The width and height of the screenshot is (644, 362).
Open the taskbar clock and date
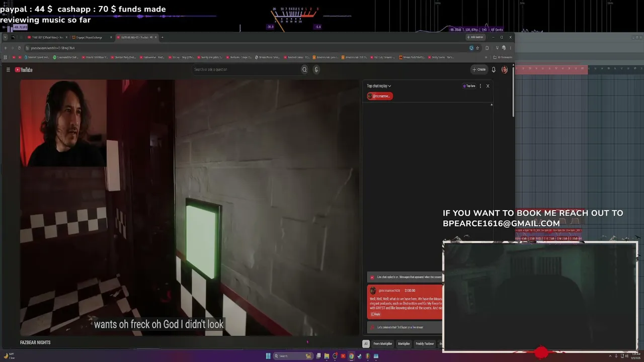point(636,356)
